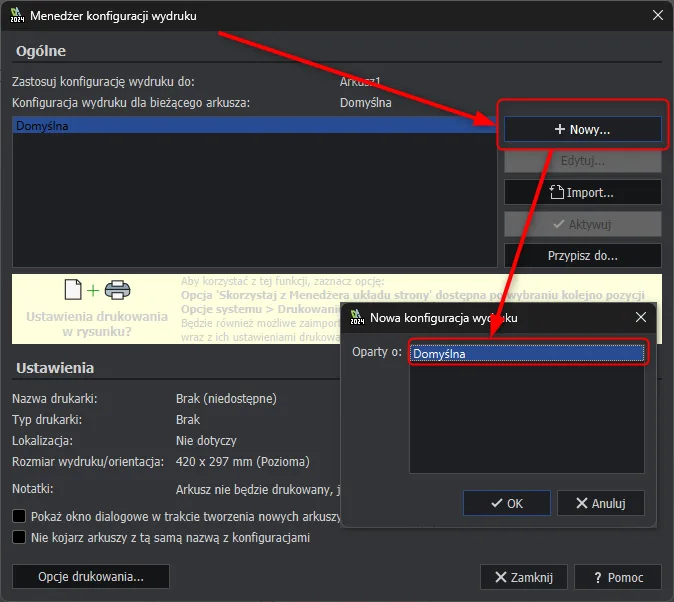Open Przypisz do... assignment dialog
The height and width of the screenshot is (602, 674).
(x=582, y=256)
